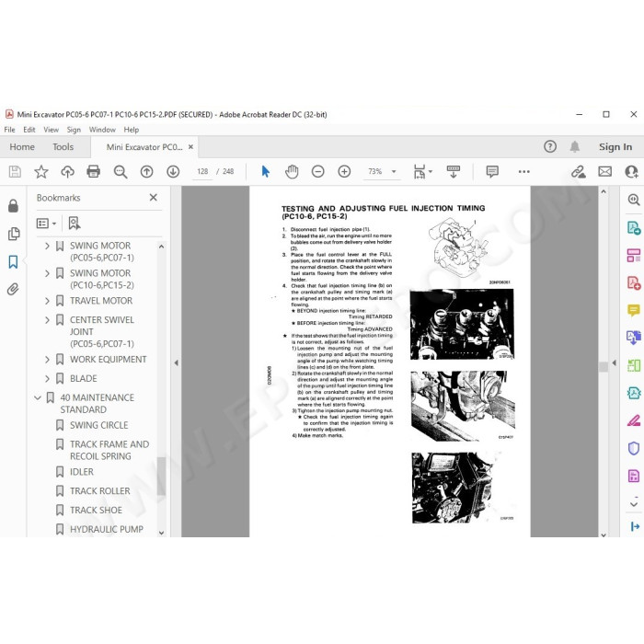The height and width of the screenshot is (644, 644).
Task: Open the Fill & Sign pen tool
Action: [x=634, y=420]
